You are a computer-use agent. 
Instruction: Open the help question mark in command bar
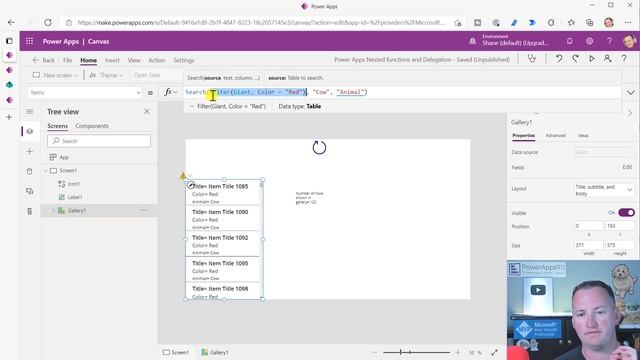pyautogui.click(x=624, y=59)
